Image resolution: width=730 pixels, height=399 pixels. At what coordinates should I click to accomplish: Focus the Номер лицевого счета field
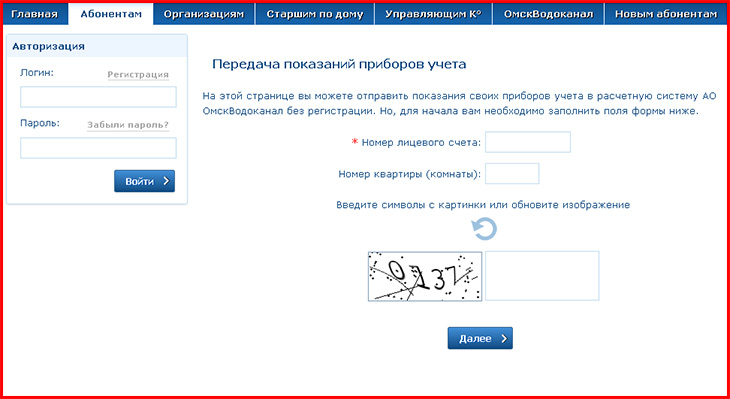click(x=528, y=142)
